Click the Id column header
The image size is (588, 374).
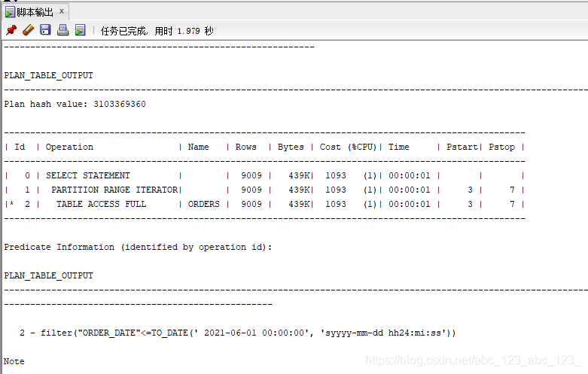[x=20, y=147]
